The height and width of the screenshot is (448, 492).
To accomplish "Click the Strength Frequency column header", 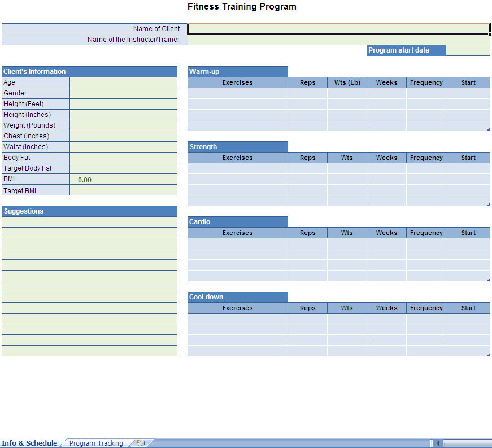I will [x=426, y=158].
